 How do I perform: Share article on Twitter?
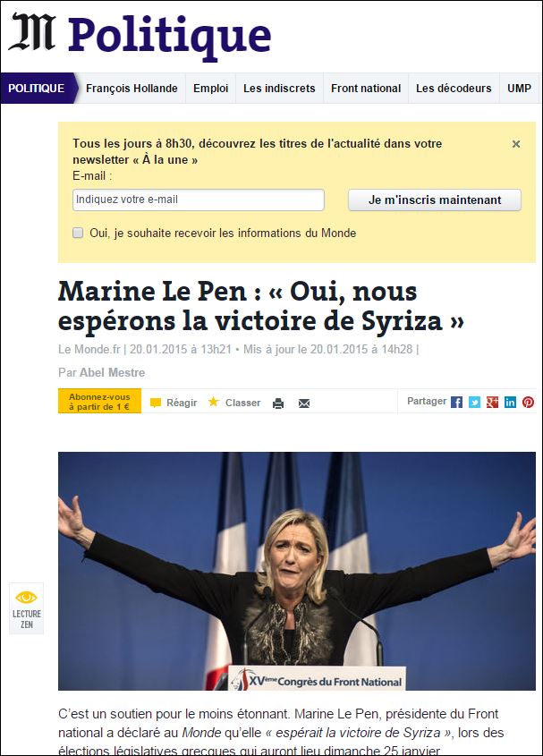click(474, 402)
